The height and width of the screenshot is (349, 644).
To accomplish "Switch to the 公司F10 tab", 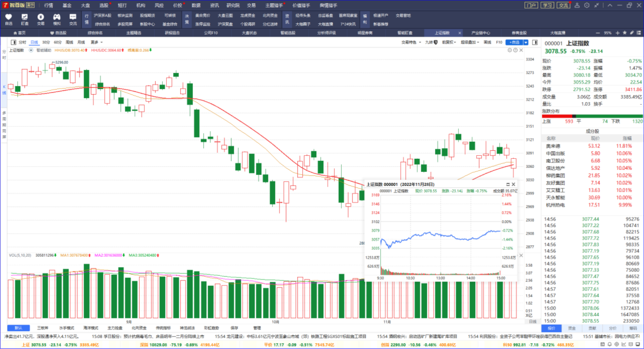I will (x=211, y=33).
